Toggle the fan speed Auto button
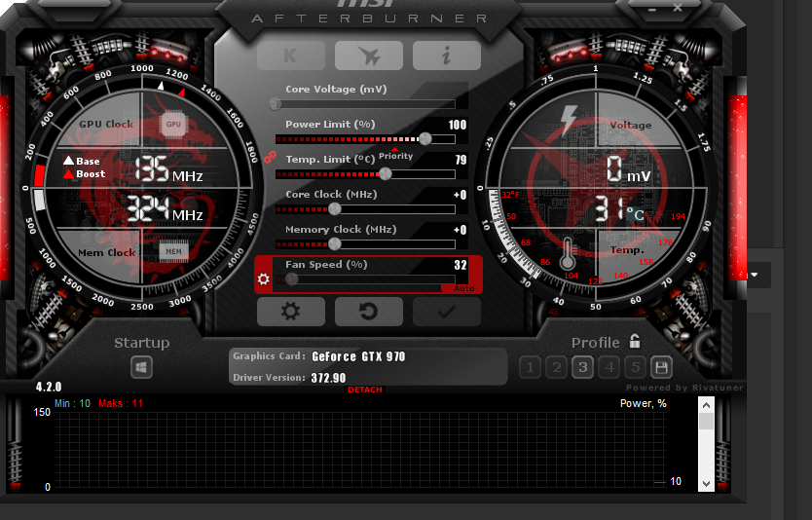The image size is (812, 520). tap(461, 288)
